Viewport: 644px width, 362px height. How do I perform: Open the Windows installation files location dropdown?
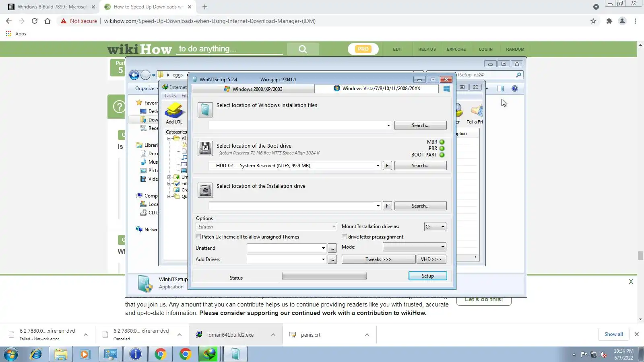(388, 125)
